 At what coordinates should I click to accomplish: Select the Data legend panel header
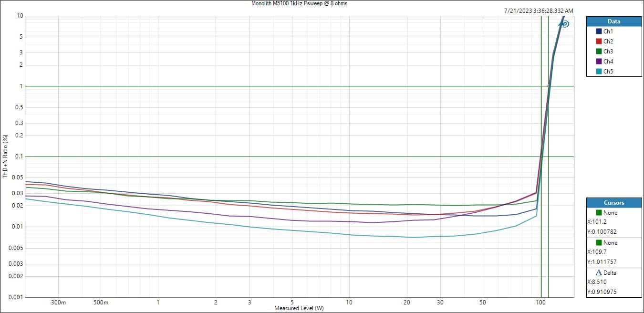click(x=614, y=21)
